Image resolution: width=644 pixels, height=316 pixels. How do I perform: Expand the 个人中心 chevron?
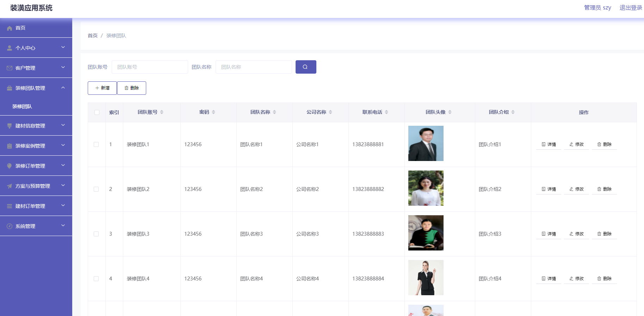tap(63, 47)
